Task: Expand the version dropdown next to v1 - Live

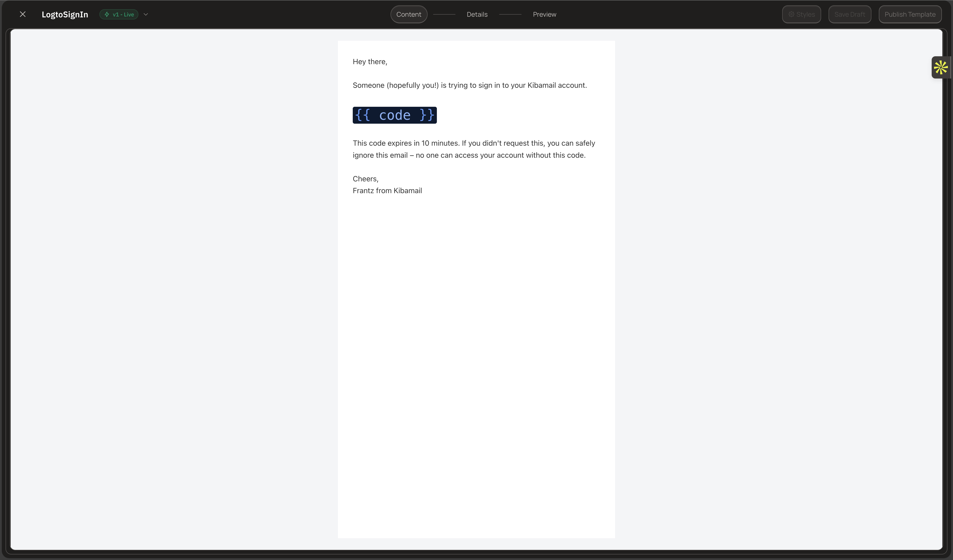Action: [146, 14]
